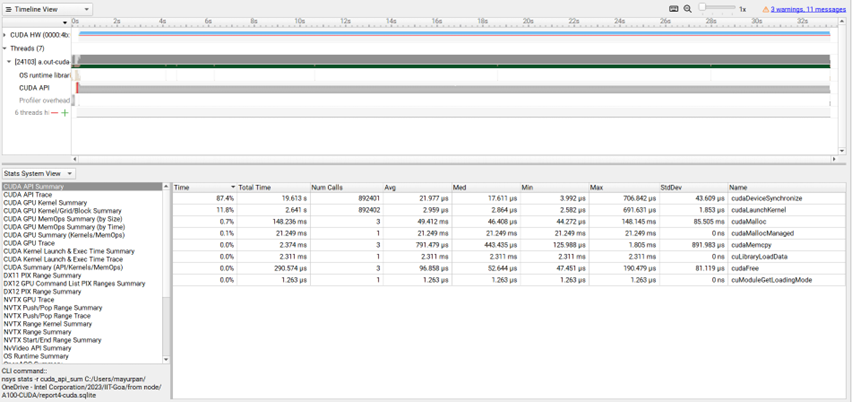The width and height of the screenshot is (852, 402).
Task: Sort table by Total Time column
Action: [272, 187]
